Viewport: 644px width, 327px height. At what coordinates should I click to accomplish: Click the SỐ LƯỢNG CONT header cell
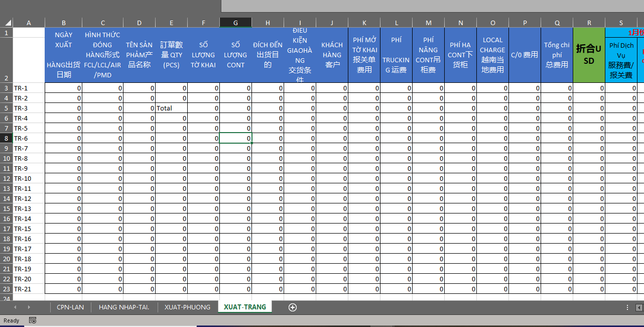[x=235, y=55]
